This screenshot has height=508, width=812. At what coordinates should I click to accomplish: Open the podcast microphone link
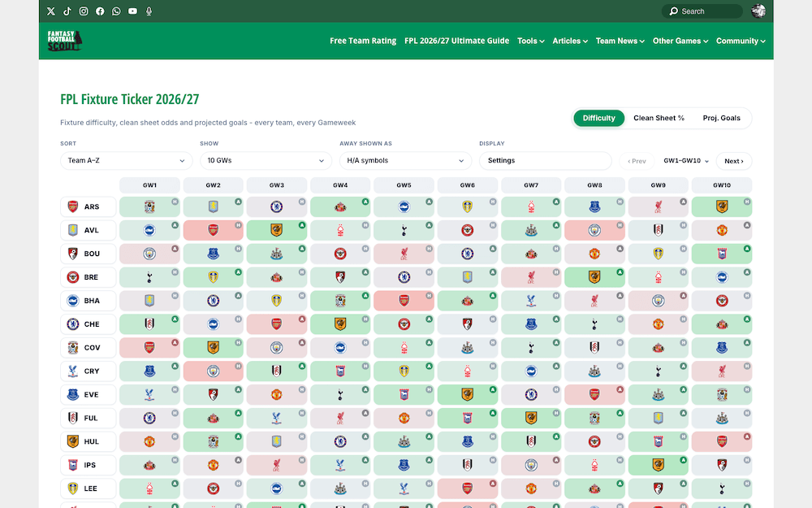149,11
